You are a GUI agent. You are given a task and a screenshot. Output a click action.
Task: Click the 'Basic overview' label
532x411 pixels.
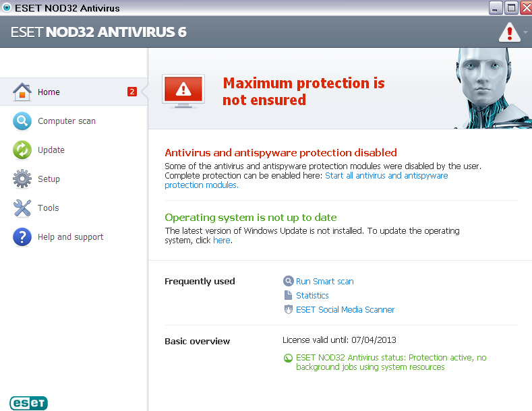[x=197, y=342]
